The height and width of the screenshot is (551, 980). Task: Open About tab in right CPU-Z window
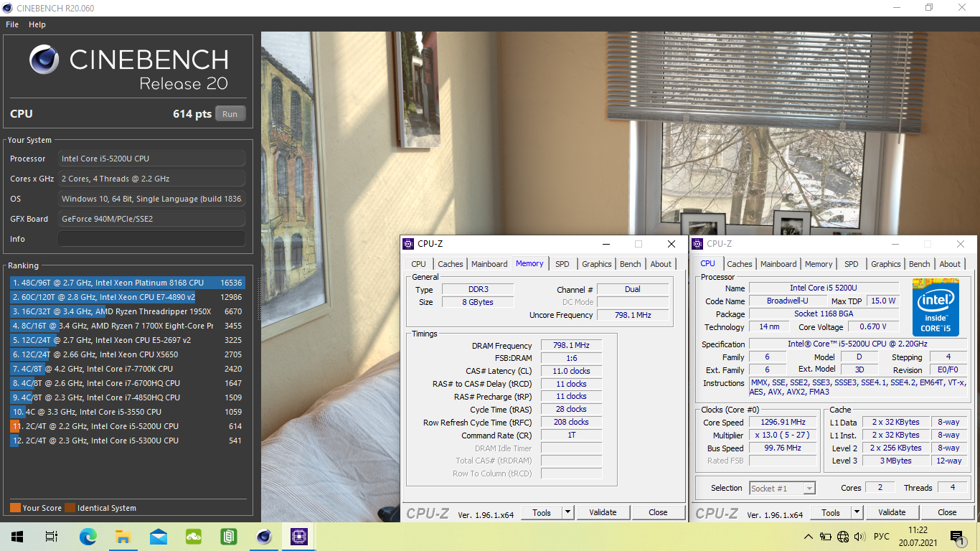[950, 264]
